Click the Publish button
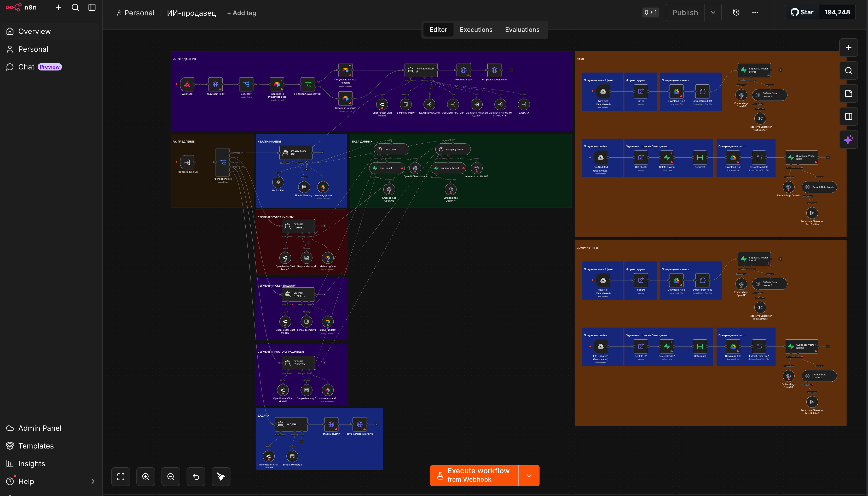 [685, 13]
